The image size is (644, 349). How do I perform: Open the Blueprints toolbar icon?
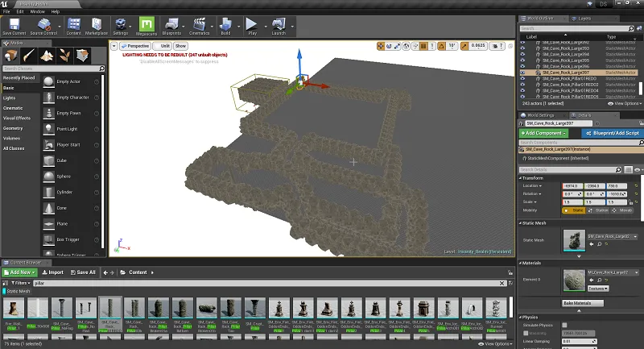[171, 25]
